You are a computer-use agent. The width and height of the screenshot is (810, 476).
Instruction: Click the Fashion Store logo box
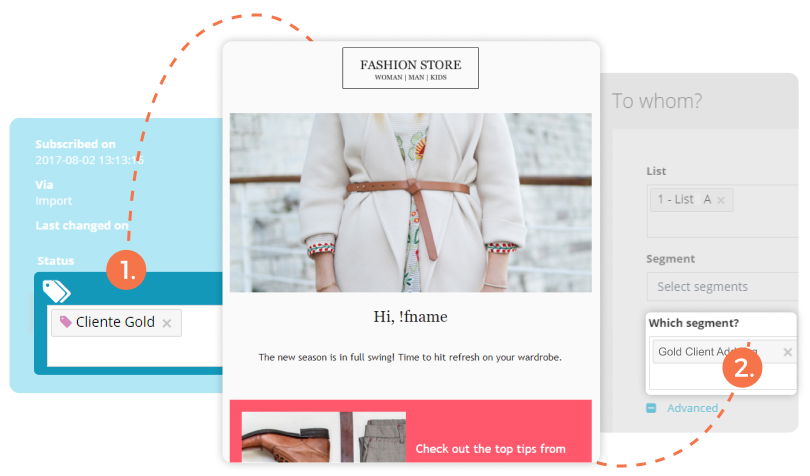click(410, 68)
